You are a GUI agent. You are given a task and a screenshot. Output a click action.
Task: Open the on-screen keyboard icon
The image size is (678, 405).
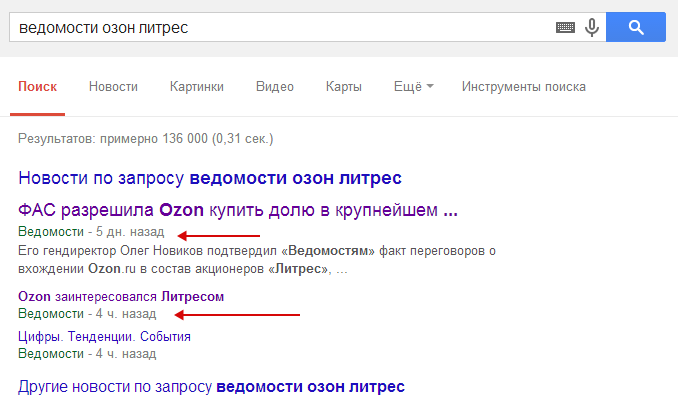pyautogui.click(x=565, y=28)
